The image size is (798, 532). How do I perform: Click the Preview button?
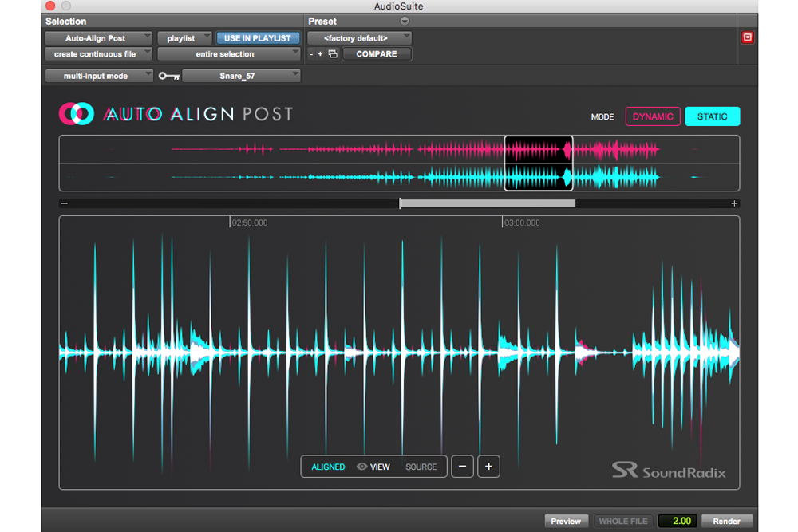pyautogui.click(x=566, y=521)
